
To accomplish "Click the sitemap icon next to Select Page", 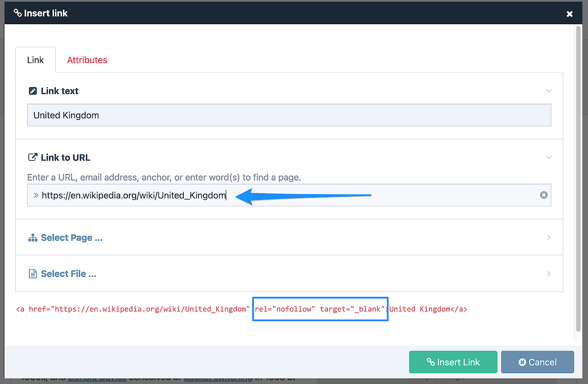I will pyautogui.click(x=33, y=238).
